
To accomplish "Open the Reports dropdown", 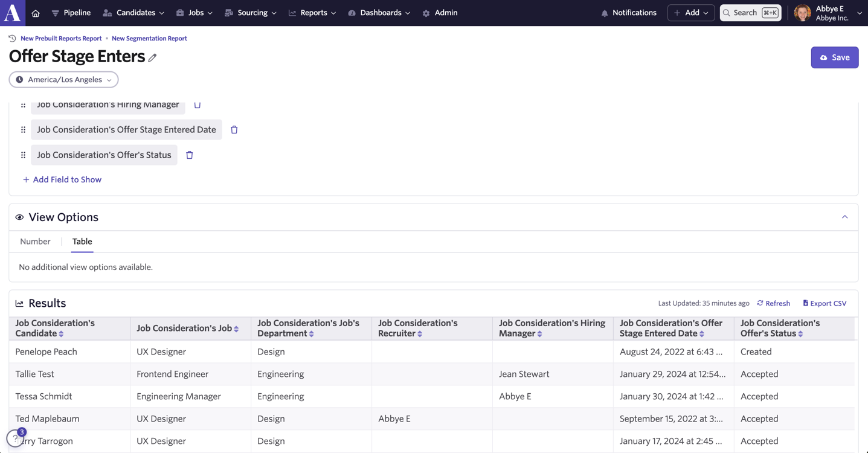I will (x=312, y=13).
